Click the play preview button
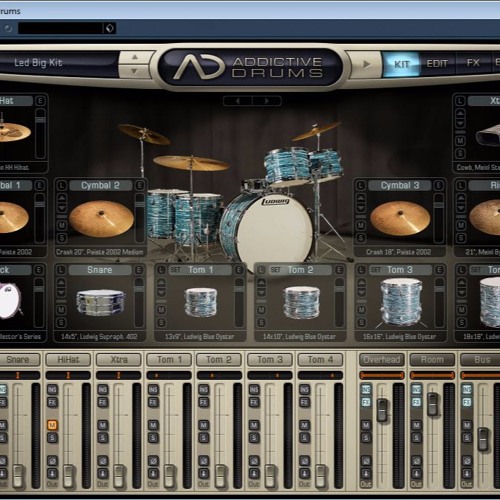Viewport: 500px width, 500px height. [366, 64]
